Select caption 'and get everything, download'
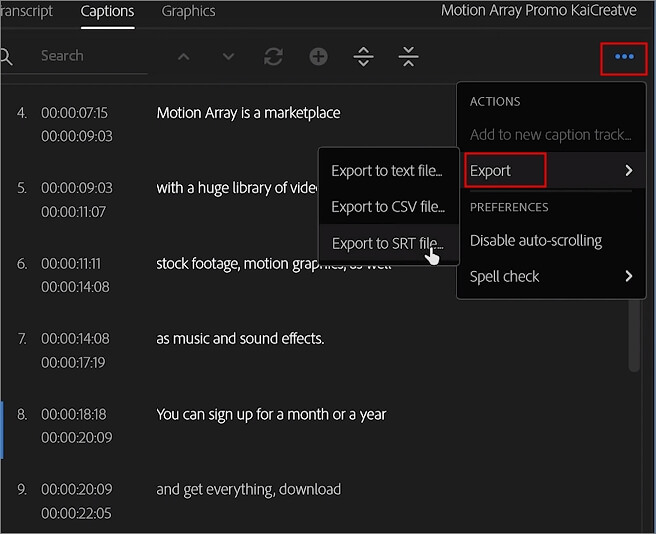656x534 pixels. (x=249, y=489)
